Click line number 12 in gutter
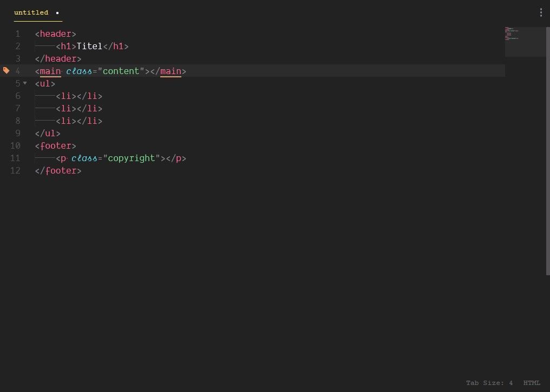 (x=15, y=171)
